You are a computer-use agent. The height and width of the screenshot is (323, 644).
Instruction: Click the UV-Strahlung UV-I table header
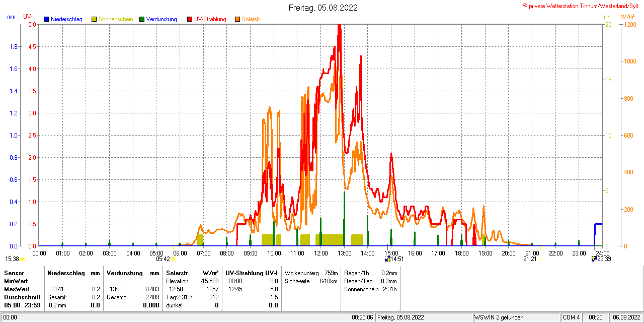pos(252,273)
